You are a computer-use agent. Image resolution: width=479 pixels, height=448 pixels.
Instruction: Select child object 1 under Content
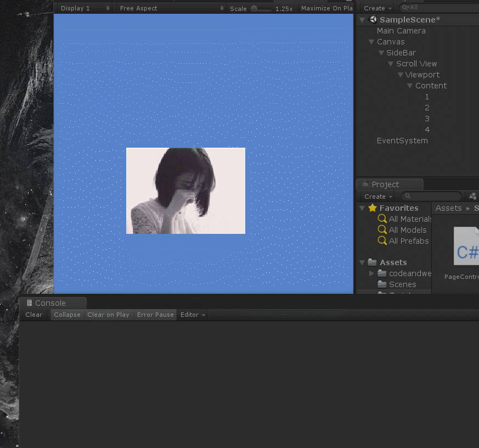[427, 97]
